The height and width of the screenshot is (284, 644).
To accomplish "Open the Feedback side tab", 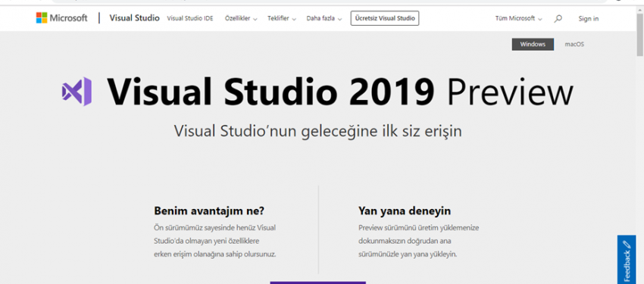I will (627, 260).
